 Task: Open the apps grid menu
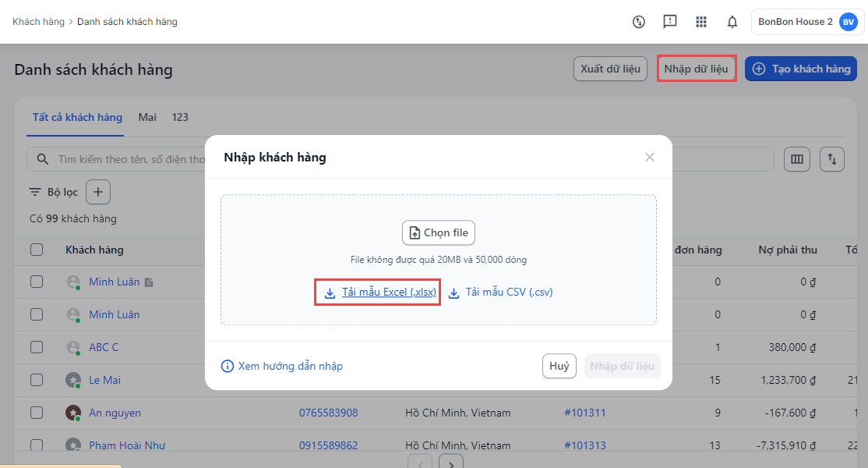click(701, 22)
